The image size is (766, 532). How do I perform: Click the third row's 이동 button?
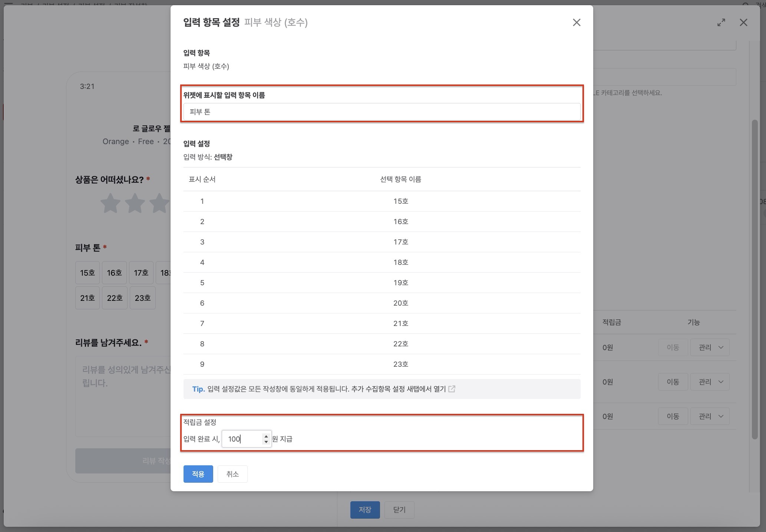pyautogui.click(x=673, y=416)
